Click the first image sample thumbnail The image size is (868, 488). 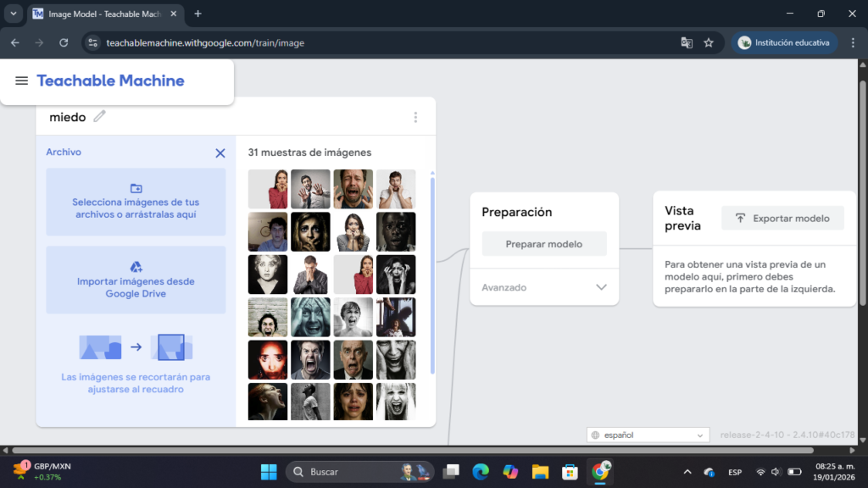pos(268,189)
